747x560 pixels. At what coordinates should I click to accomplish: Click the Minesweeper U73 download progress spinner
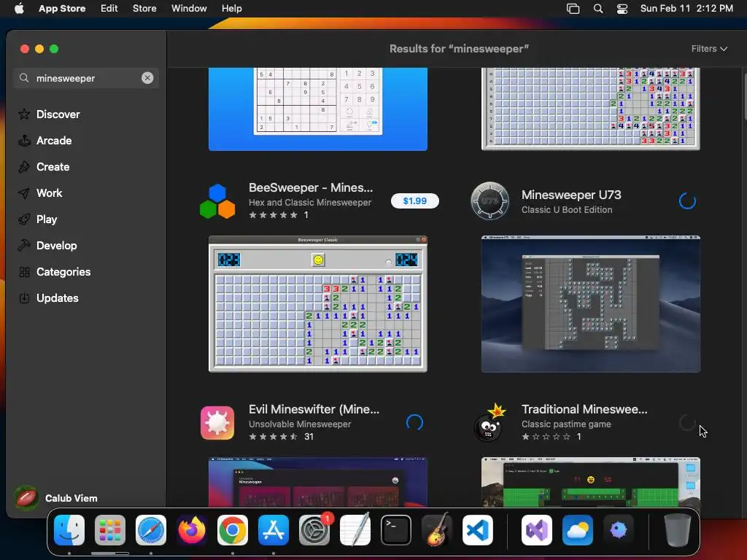click(x=687, y=201)
